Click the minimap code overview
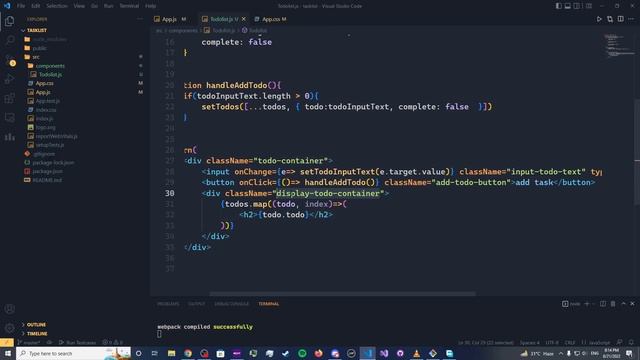 (x=618, y=46)
